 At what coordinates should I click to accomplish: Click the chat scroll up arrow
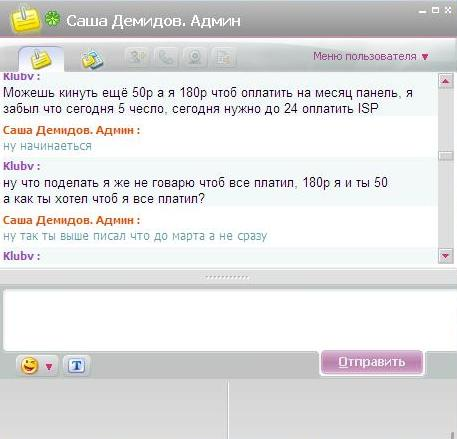[446, 81]
